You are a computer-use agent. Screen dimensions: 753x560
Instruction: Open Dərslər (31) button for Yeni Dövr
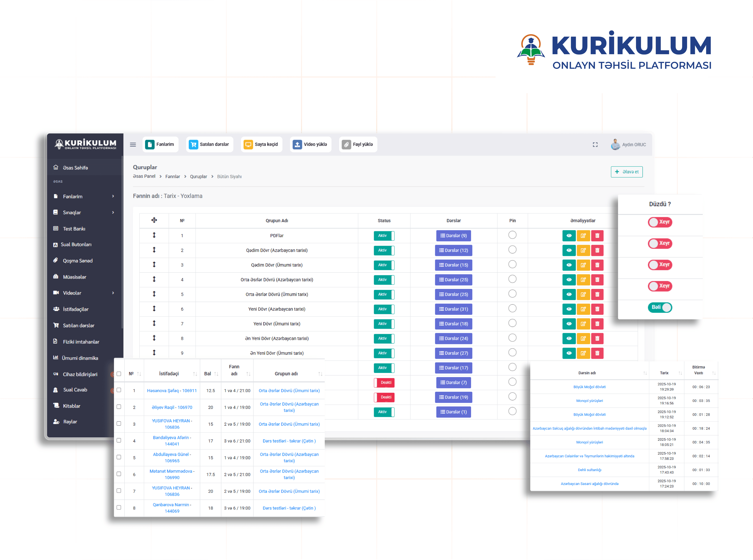tap(453, 309)
